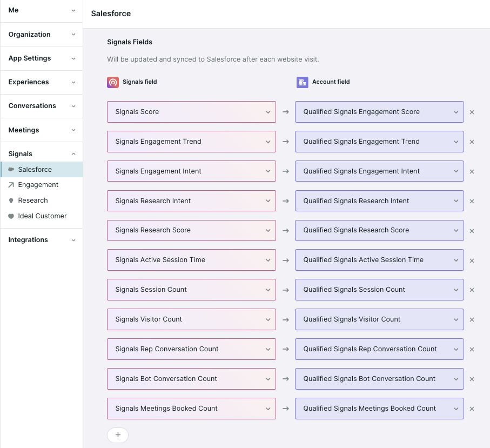
Task: Open the Signals Active Session Time dropdown
Action: point(191,260)
